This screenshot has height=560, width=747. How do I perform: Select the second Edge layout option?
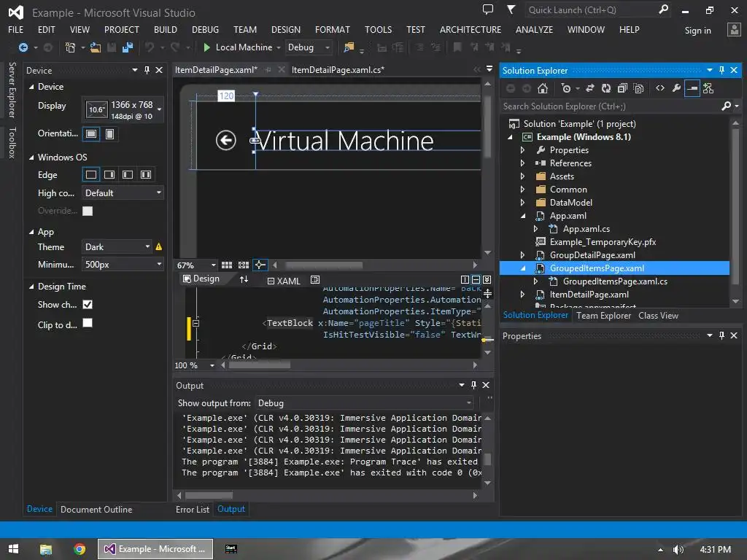tap(109, 174)
